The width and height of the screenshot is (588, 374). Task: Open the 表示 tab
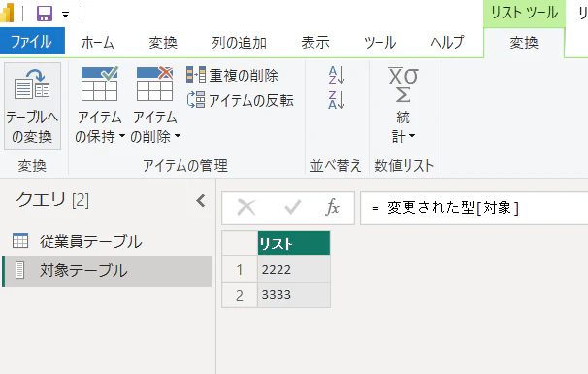pos(315,43)
